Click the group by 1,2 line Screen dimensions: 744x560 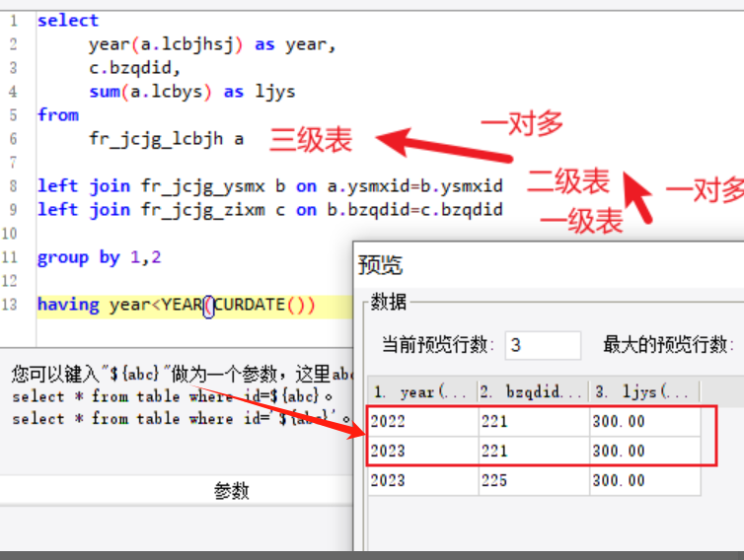click(x=100, y=257)
